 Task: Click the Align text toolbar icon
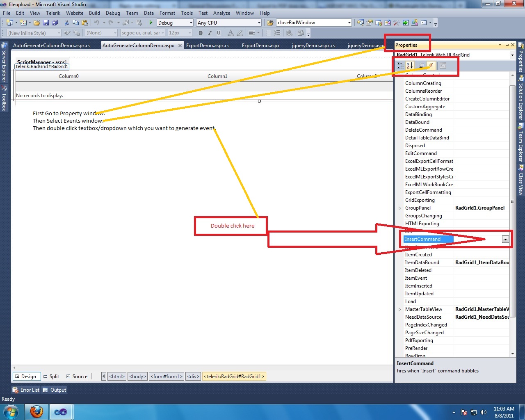[x=252, y=33]
